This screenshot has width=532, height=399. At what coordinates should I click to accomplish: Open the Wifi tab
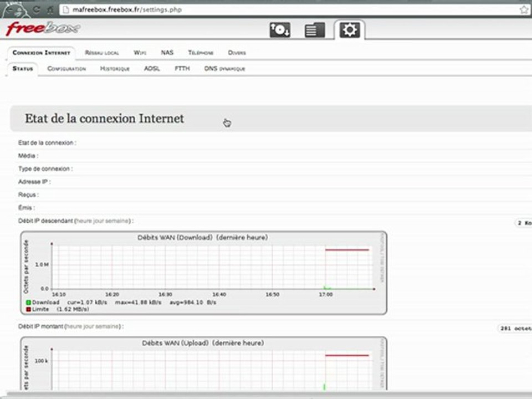pyautogui.click(x=140, y=53)
